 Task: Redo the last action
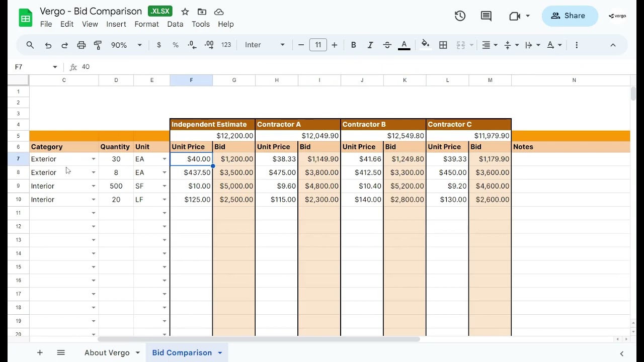[x=64, y=45]
